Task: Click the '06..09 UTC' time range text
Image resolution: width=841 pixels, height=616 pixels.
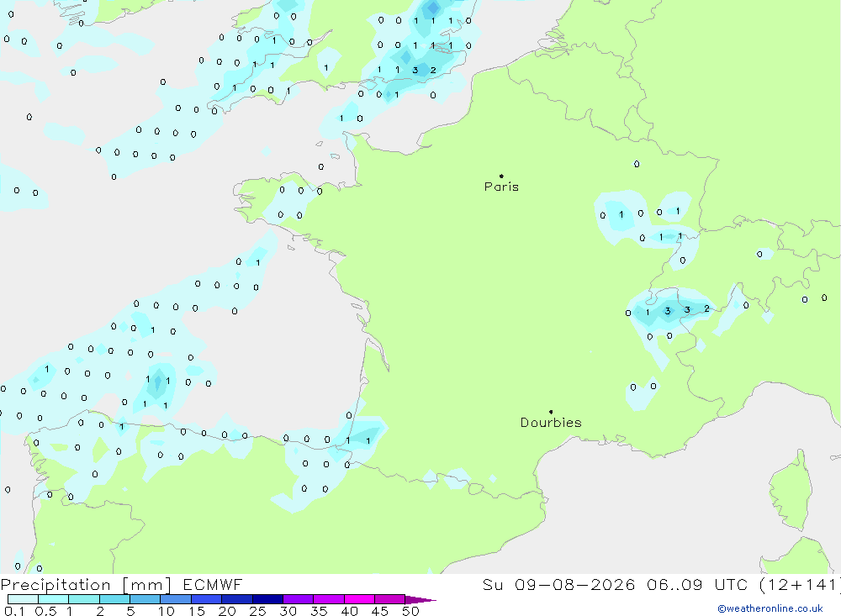Action: (x=697, y=585)
